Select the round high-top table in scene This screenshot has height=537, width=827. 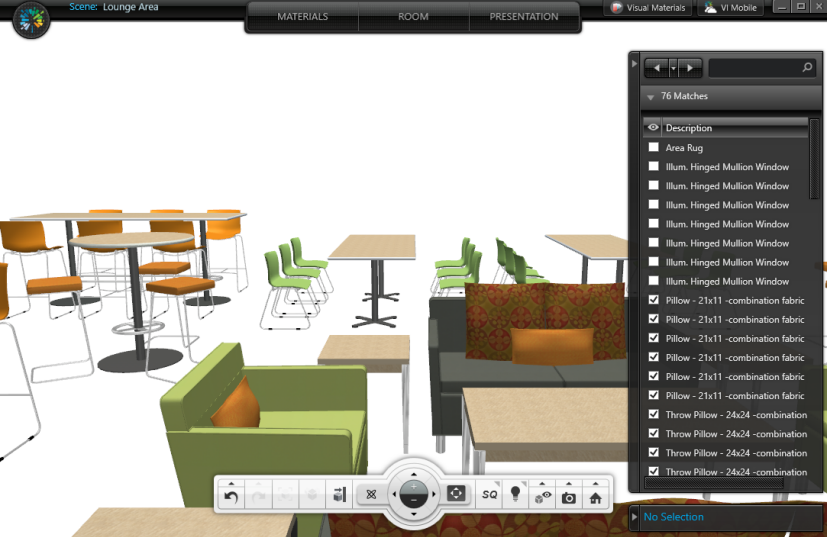click(x=133, y=301)
